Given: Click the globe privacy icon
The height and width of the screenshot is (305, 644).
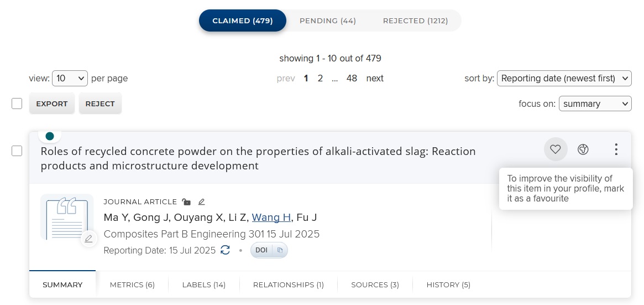Looking at the screenshot, I should [x=583, y=149].
